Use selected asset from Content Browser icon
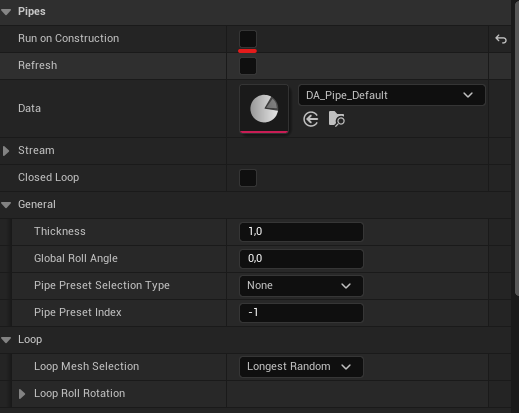Screen dimensions: 519x413 311,119
